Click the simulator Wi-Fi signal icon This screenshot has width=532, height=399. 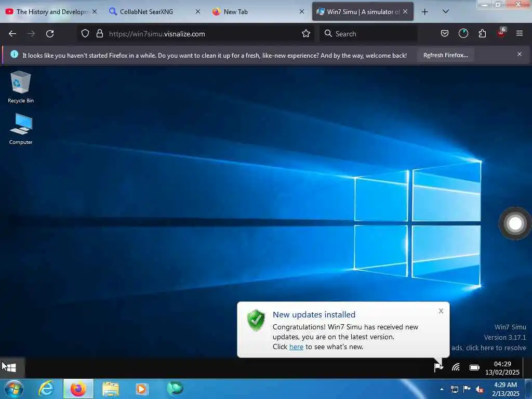pyautogui.click(x=456, y=367)
